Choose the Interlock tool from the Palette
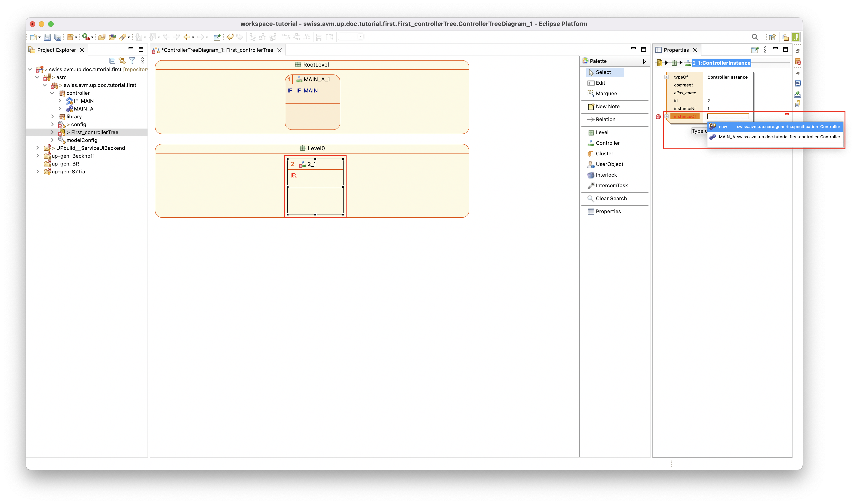854x504 pixels. click(x=606, y=175)
